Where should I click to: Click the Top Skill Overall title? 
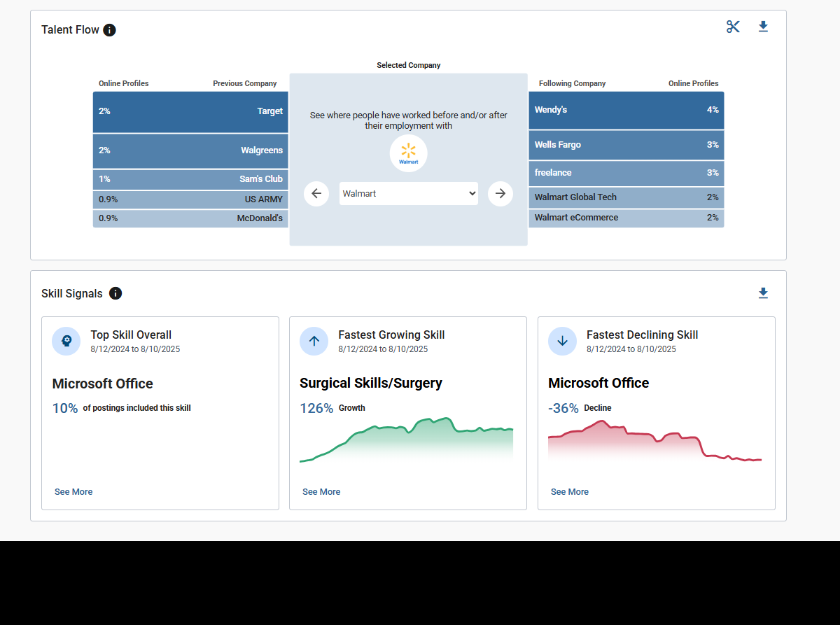pyautogui.click(x=131, y=335)
